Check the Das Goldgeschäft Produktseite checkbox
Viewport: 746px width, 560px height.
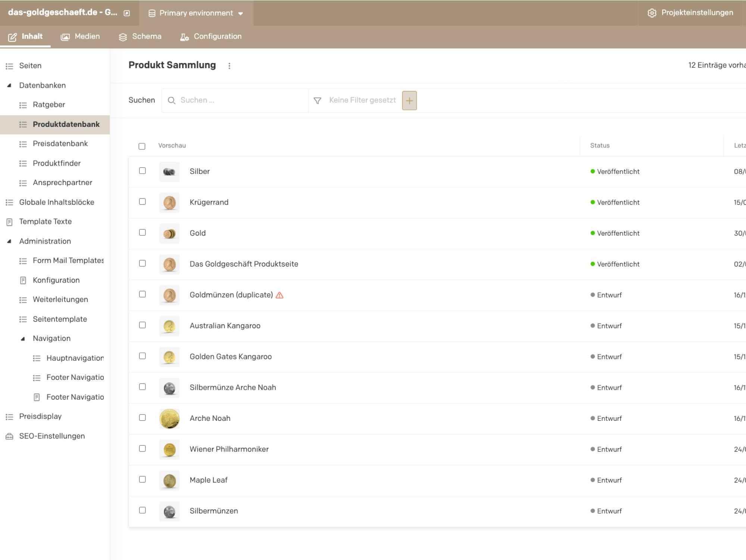(142, 263)
